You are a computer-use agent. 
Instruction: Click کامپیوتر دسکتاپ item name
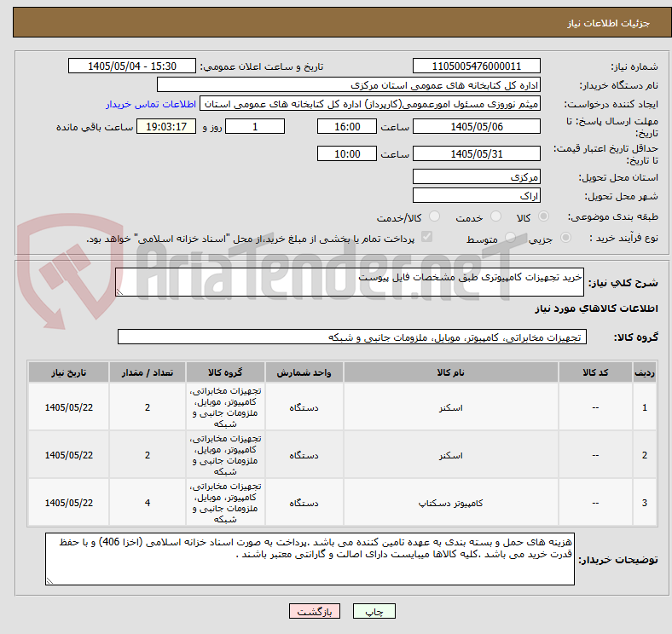click(x=450, y=503)
